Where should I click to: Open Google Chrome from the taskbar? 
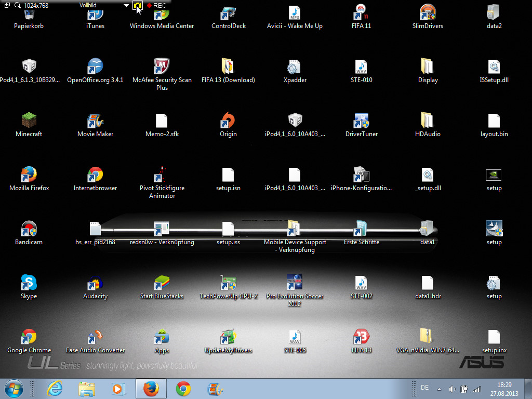pyautogui.click(x=183, y=389)
